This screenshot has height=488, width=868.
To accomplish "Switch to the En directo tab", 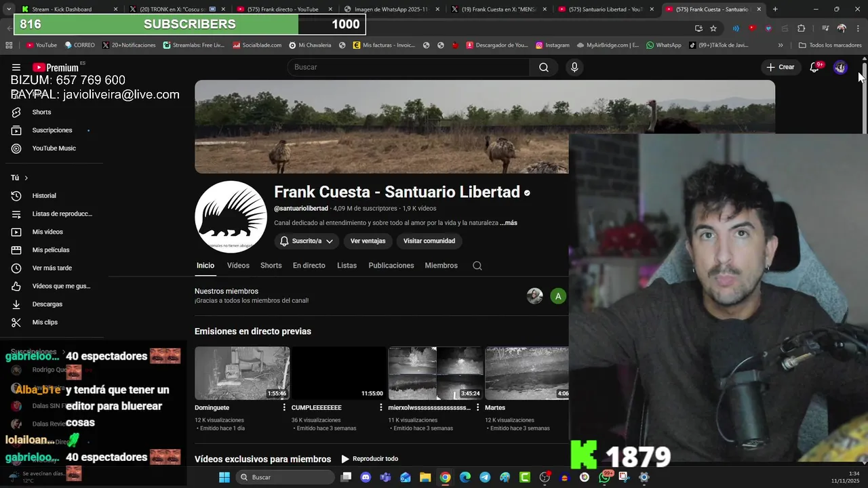I will (x=309, y=266).
